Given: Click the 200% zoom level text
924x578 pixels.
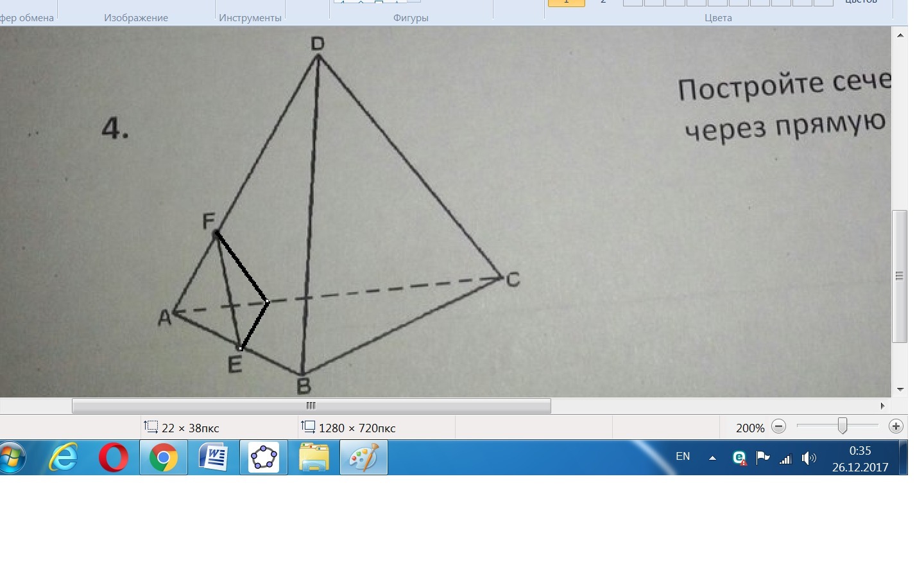Looking at the screenshot, I should [x=750, y=428].
